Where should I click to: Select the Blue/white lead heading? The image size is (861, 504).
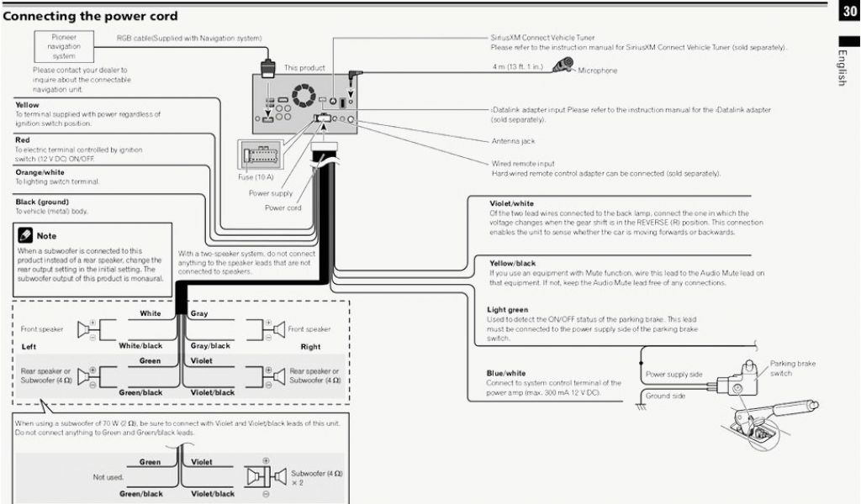point(506,373)
